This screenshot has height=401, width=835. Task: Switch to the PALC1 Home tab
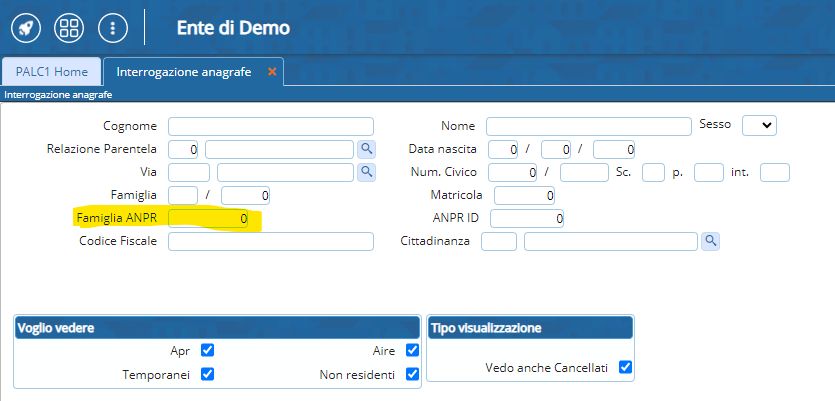[x=52, y=72]
